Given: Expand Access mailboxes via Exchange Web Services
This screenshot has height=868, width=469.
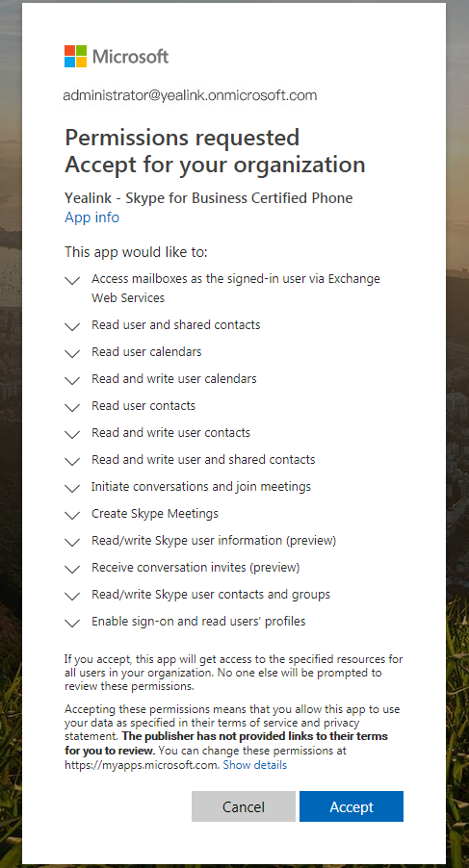Looking at the screenshot, I should (72, 281).
